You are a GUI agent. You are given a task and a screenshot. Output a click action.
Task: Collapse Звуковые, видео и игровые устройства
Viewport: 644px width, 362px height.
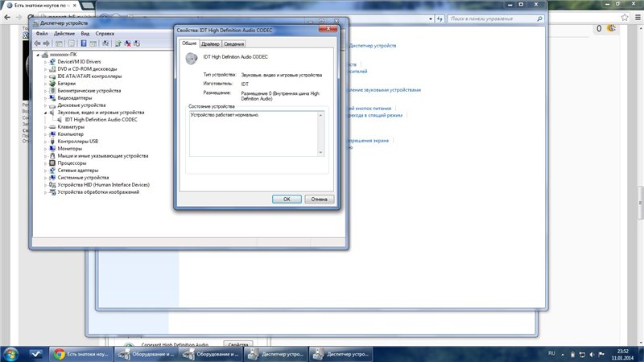pyautogui.click(x=45, y=113)
